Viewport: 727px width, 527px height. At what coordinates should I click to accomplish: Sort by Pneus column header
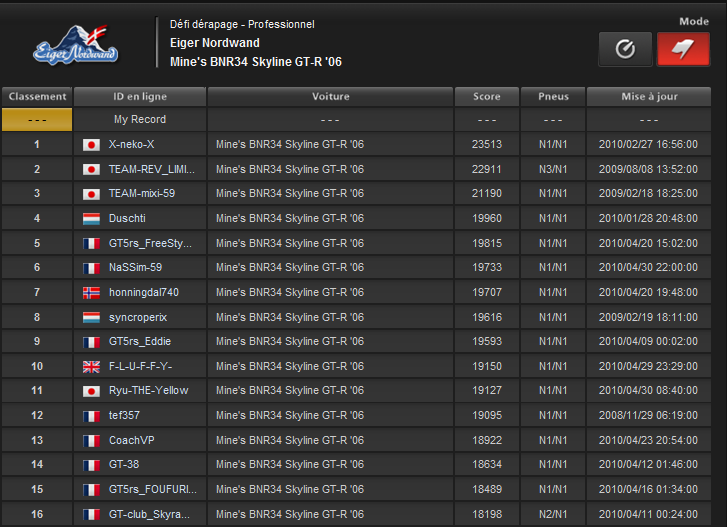(553, 96)
